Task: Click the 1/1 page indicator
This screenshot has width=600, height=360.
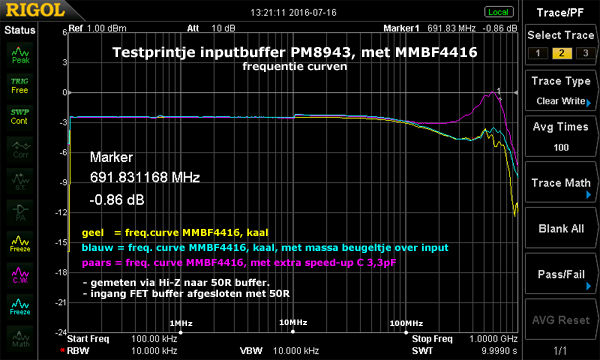Action: click(x=560, y=350)
